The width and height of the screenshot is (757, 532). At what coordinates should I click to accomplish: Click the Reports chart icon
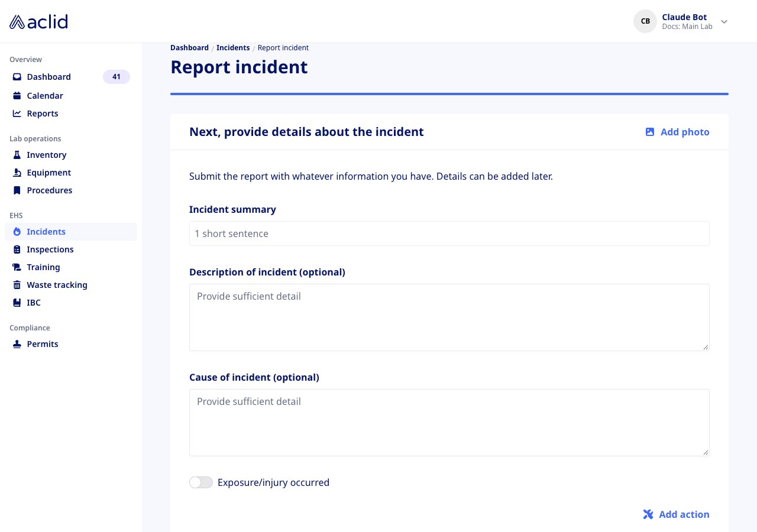pyautogui.click(x=17, y=113)
